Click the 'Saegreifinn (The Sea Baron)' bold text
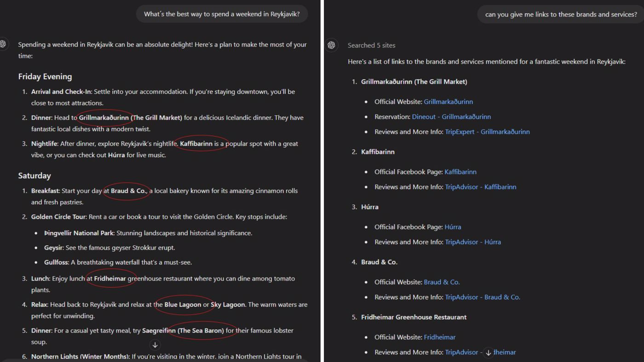The image size is (644, 362). pos(183,330)
